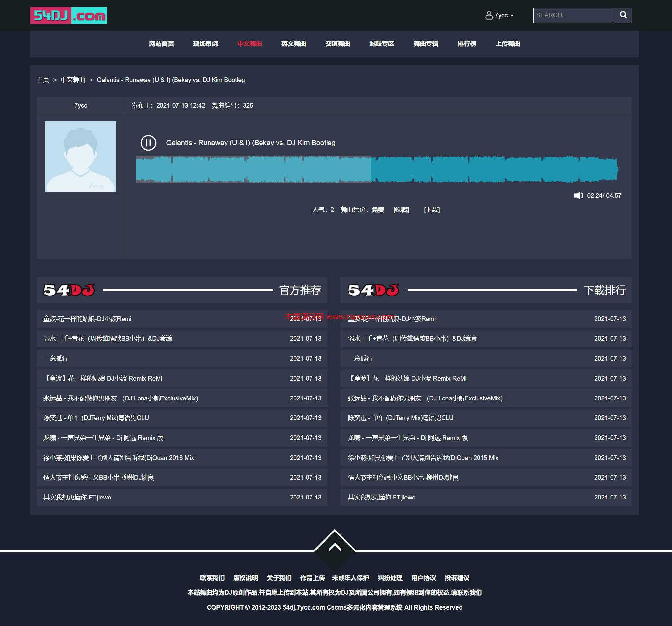672x626 pixels.
Task: Click the user profile icon
Action: (489, 15)
